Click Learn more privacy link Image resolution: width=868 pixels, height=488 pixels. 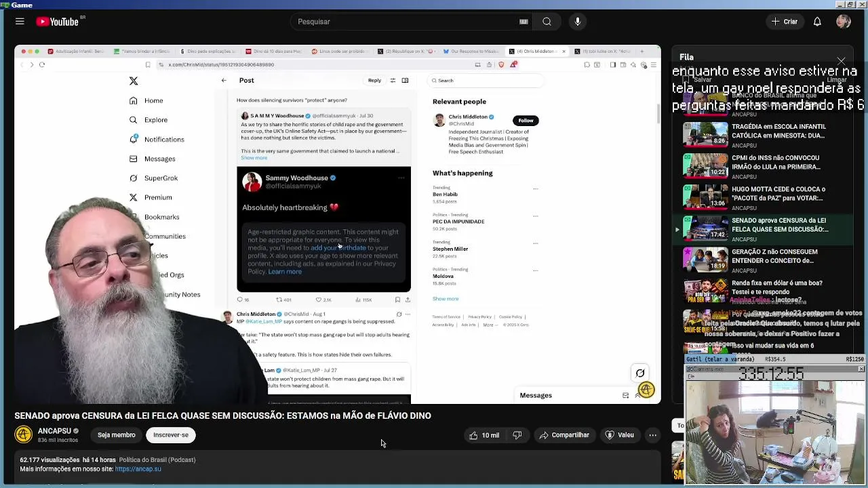(x=285, y=272)
